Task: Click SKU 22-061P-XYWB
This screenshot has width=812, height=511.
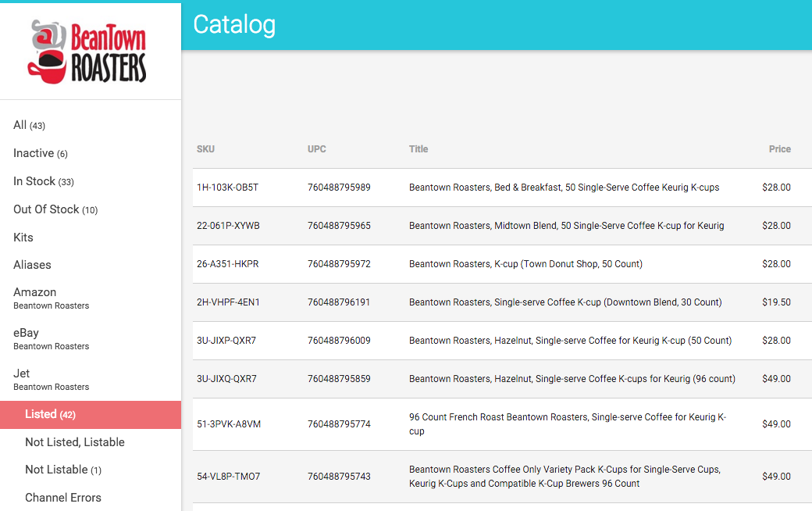Action: click(x=228, y=226)
